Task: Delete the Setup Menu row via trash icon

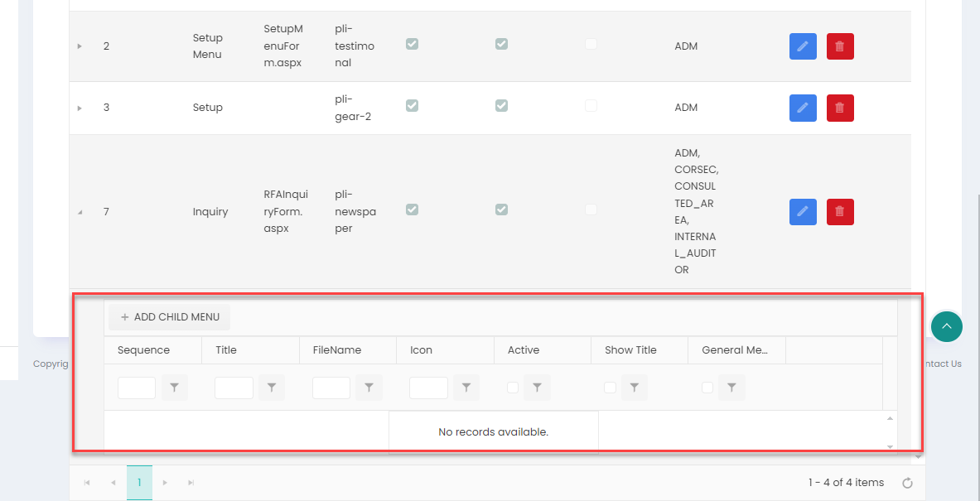Action: pos(839,46)
